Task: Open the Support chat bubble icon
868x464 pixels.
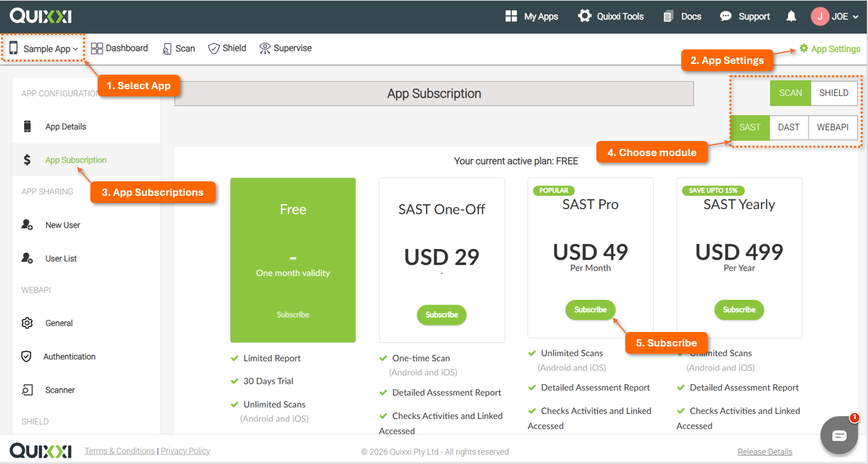Action: pos(726,16)
